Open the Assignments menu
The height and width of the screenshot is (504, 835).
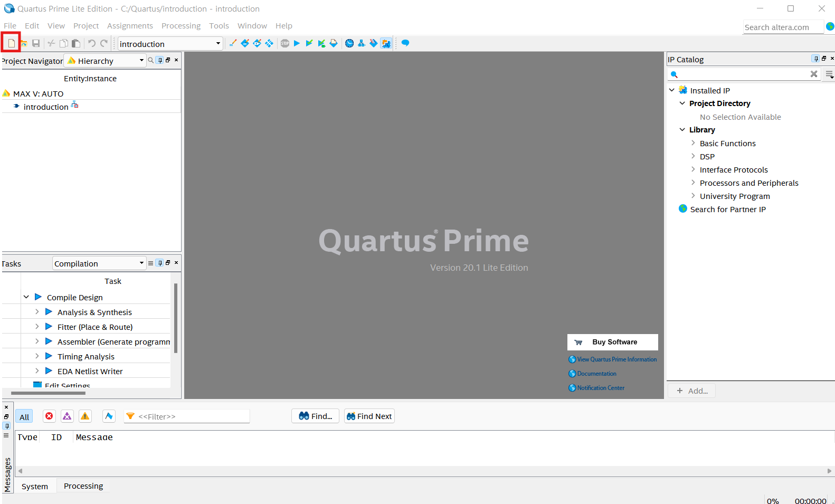[x=130, y=26]
